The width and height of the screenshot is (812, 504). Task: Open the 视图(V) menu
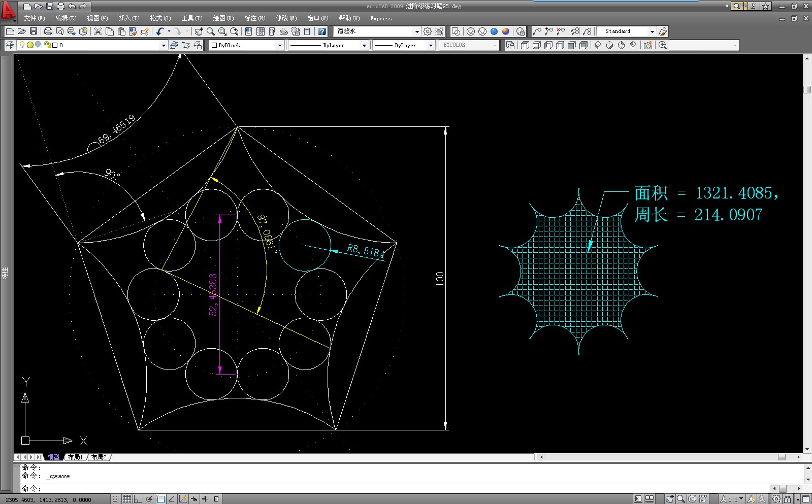point(98,18)
